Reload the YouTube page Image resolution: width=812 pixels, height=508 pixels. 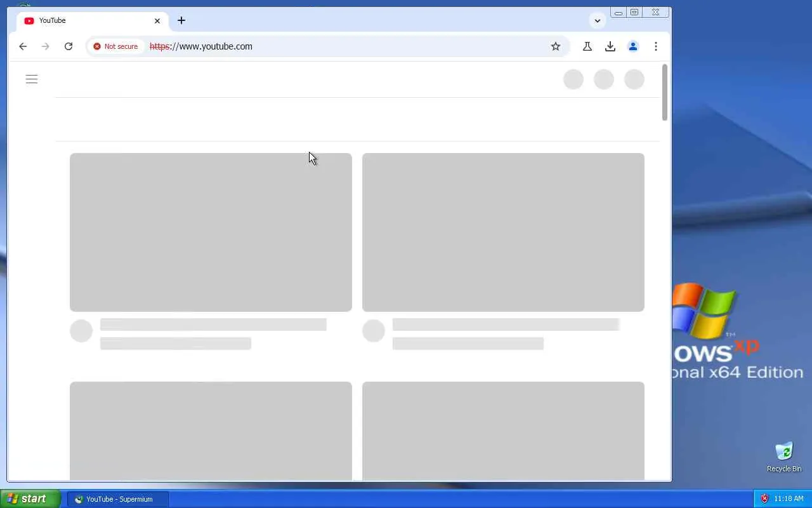coord(69,46)
